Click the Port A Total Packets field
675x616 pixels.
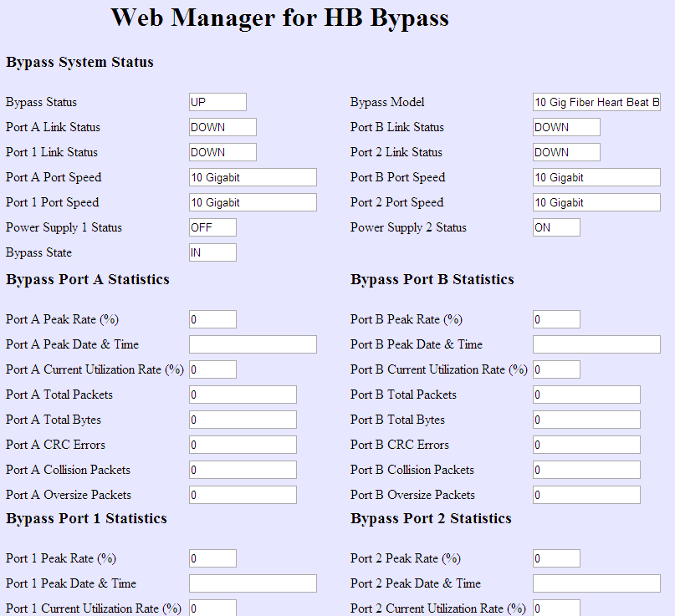point(243,395)
